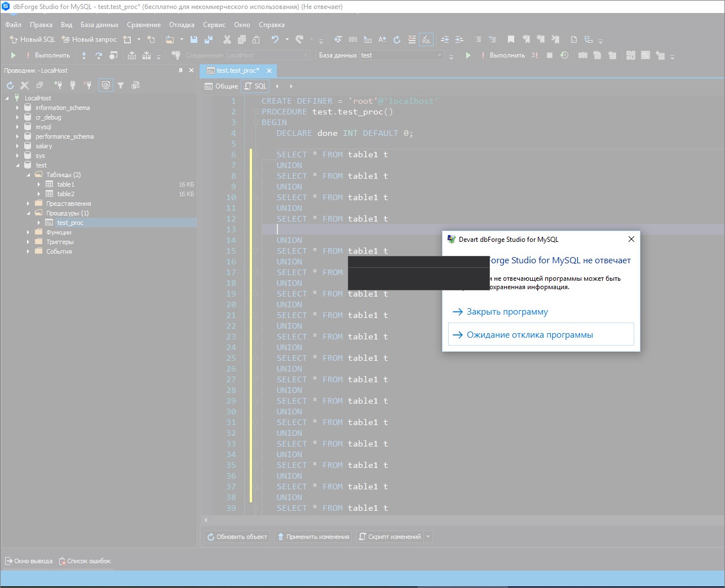Click the Save All icon
Image resolution: width=725 pixels, height=588 pixels.
(208, 39)
